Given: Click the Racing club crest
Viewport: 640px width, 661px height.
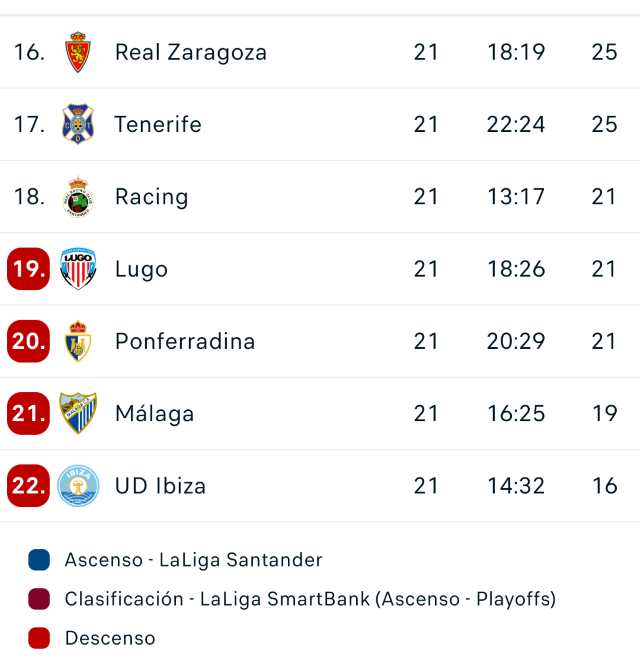Looking at the screenshot, I should (78, 197).
